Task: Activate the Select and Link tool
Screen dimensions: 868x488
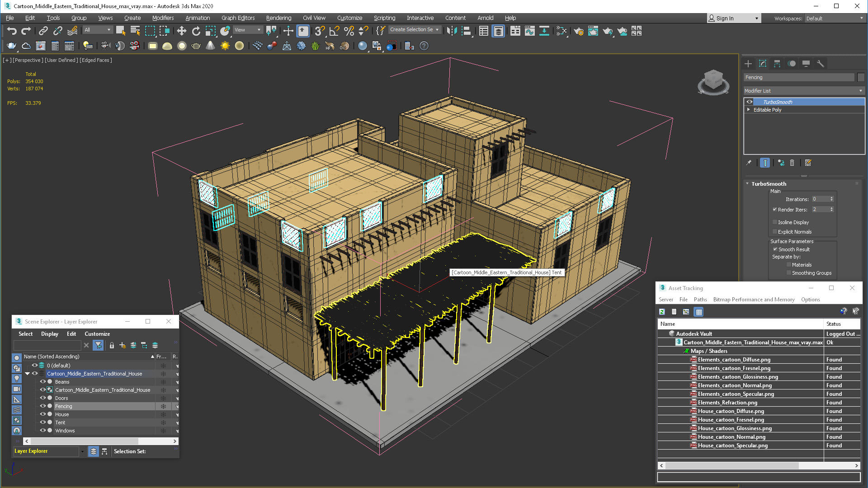Action: pyautogui.click(x=43, y=31)
